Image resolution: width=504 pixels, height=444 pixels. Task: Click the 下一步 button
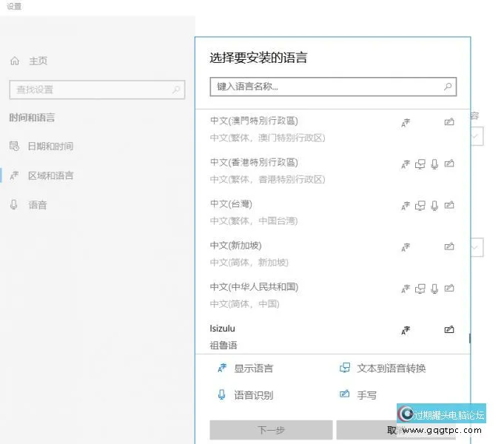271,430
